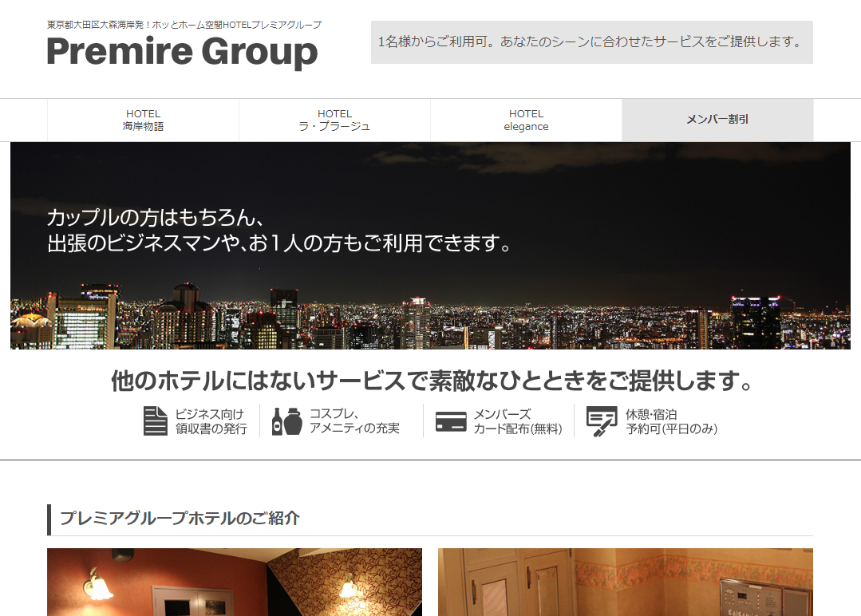Open the red-walled hotel room photo
861x616 pixels.
click(x=235, y=582)
